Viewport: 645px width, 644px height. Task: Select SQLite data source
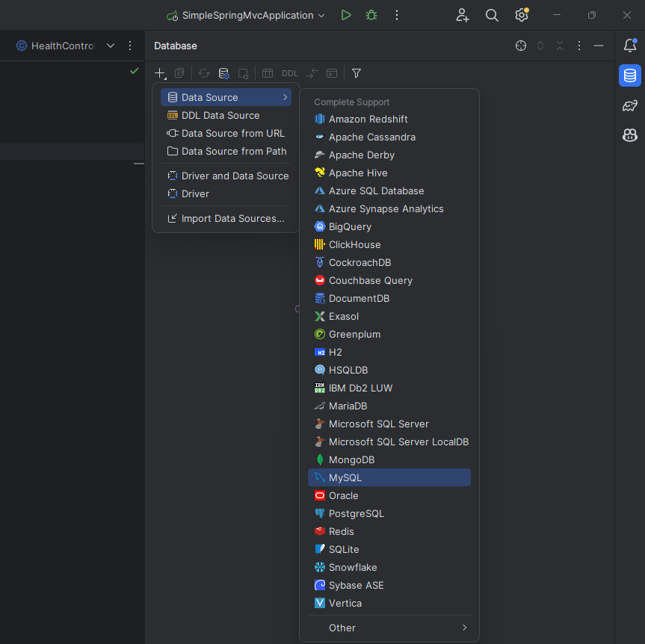(389, 549)
